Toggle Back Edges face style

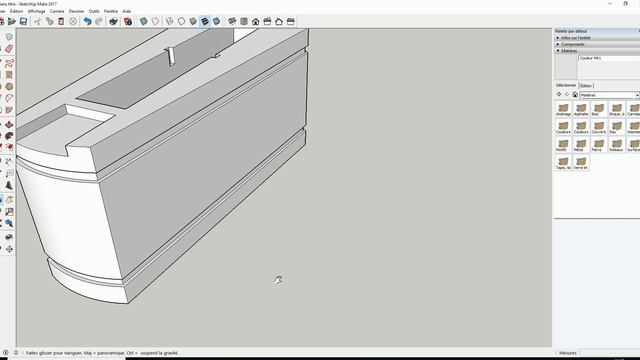pos(156,21)
